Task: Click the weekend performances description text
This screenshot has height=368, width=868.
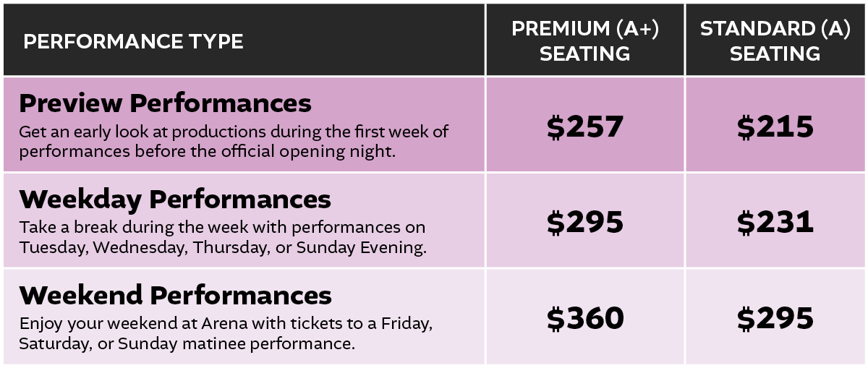Action: (x=226, y=333)
